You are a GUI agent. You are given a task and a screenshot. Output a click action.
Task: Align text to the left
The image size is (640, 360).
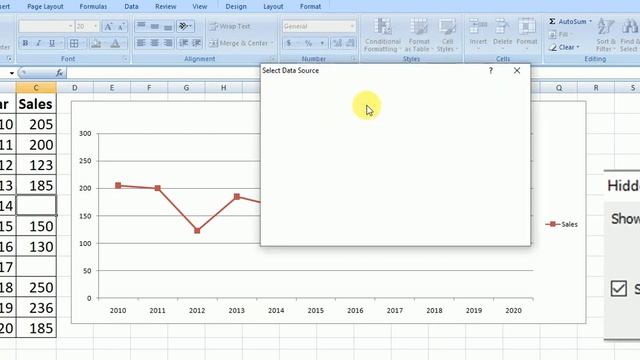point(141,43)
